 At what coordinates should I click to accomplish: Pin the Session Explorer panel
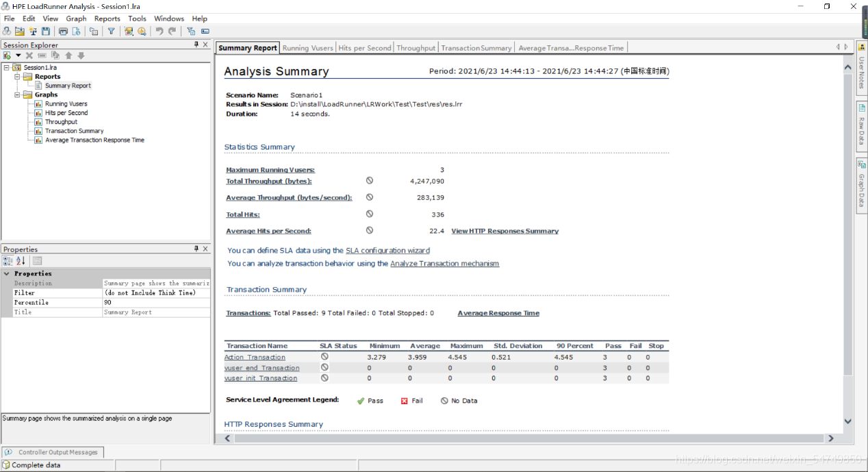196,45
